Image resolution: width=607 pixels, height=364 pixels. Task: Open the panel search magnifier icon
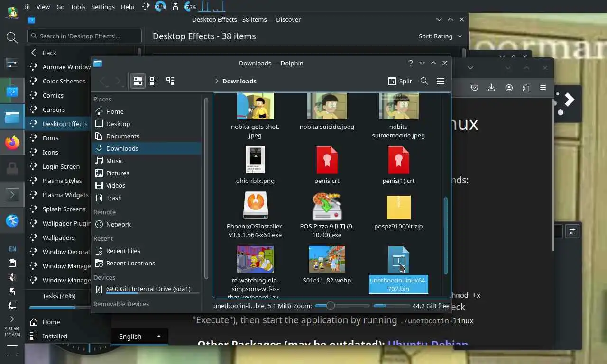(12, 38)
